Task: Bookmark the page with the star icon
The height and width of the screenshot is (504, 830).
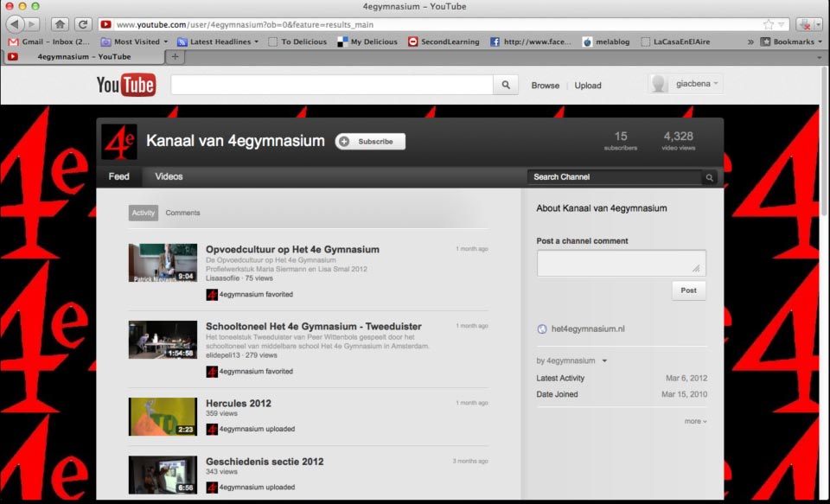Action: coord(768,24)
